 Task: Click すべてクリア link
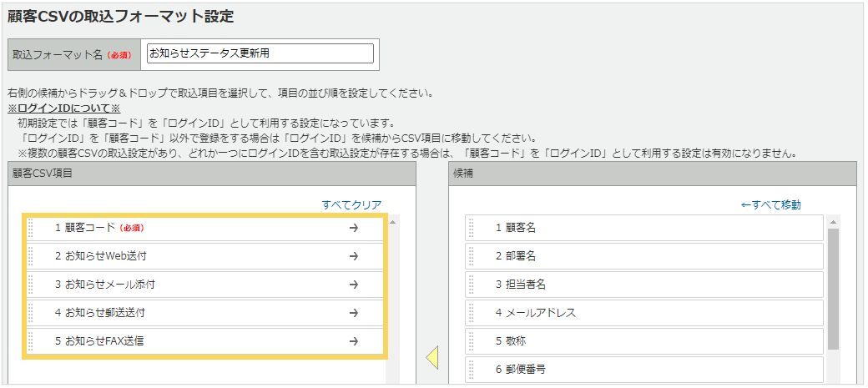click(351, 205)
